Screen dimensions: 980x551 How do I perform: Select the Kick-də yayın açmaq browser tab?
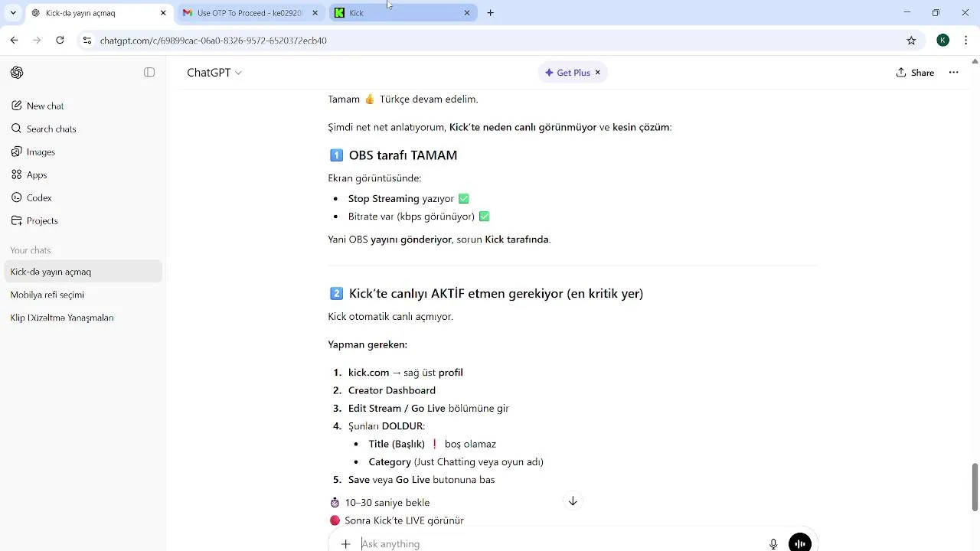click(97, 13)
